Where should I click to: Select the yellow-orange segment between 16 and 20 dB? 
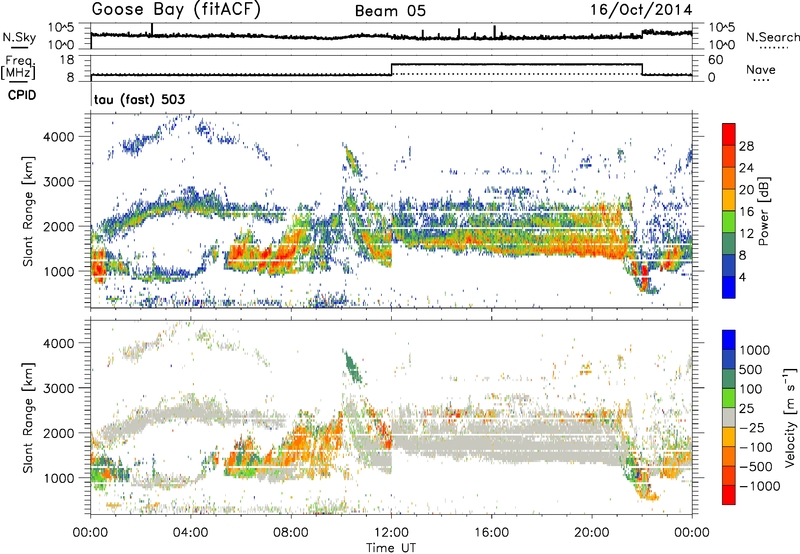[x=729, y=199]
